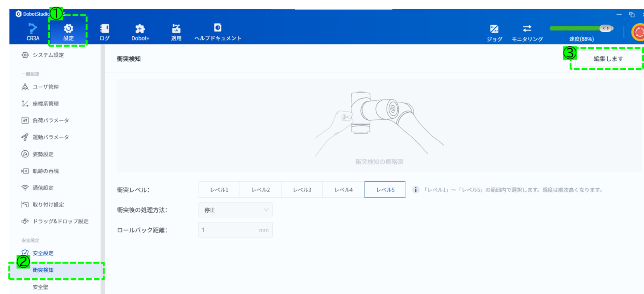Select collision level レベル1
This screenshot has height=294, width=644.
pyautogui.click(x=219, y=190)
